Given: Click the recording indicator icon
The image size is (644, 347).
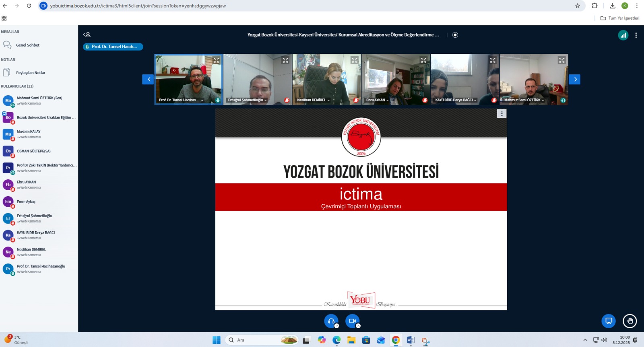Looking at the screenshot, I should click(x=455, y=35).
